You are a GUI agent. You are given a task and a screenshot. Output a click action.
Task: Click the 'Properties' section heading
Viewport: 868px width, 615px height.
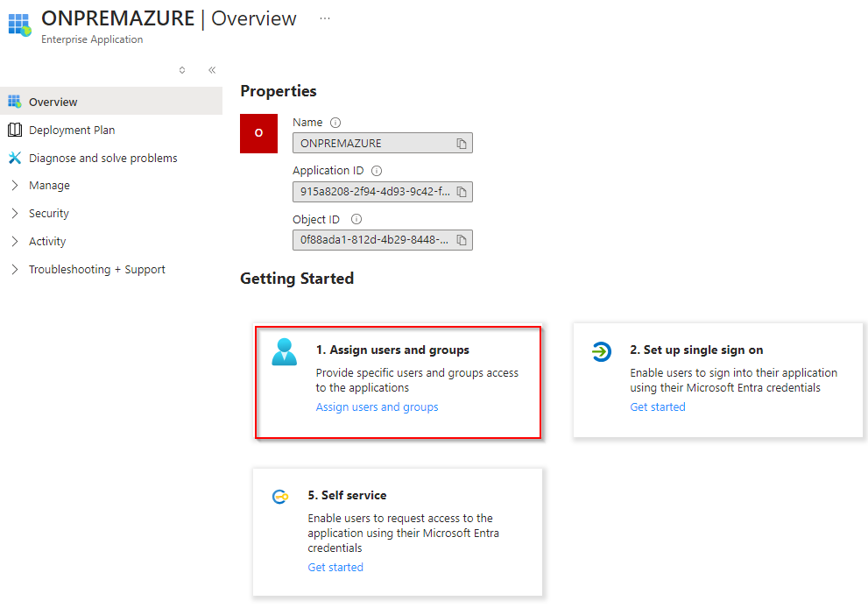(x=279, y=91)
